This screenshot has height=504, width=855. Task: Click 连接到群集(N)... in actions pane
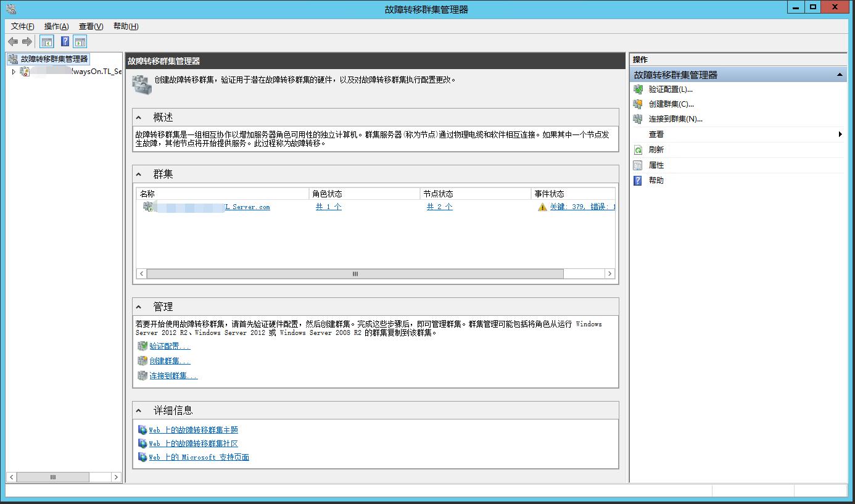click(675, 119)
